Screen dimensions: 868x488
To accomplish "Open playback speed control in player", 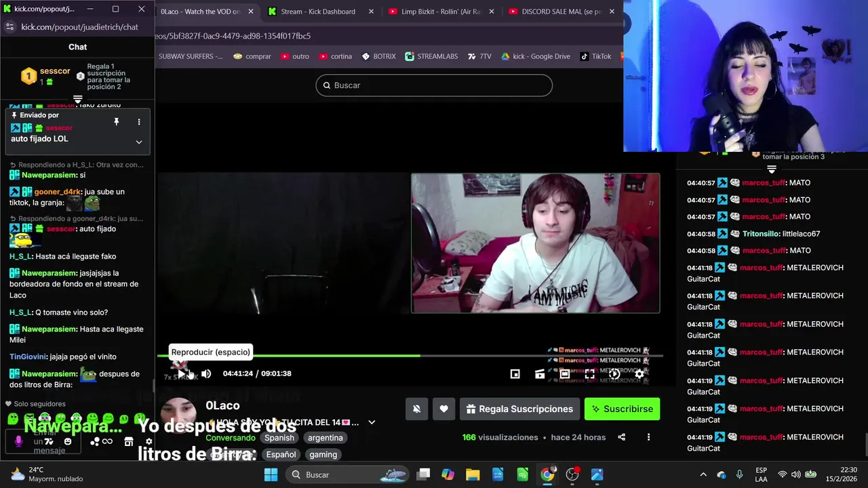I will 614,373.
